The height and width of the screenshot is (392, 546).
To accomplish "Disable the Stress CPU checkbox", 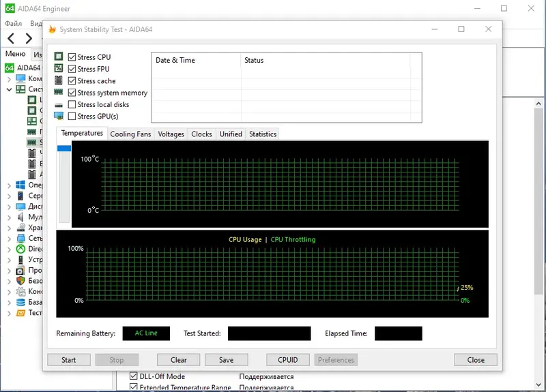I will click(x=72, y=57).
